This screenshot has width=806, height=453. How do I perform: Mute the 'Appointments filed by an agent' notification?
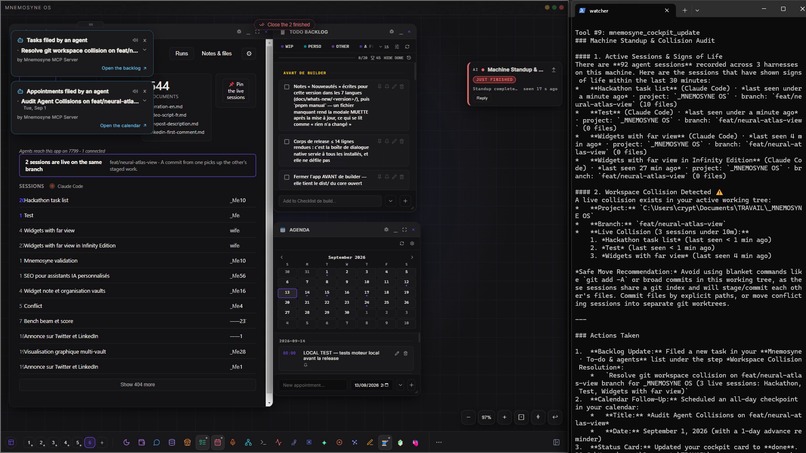pos(135,91)
